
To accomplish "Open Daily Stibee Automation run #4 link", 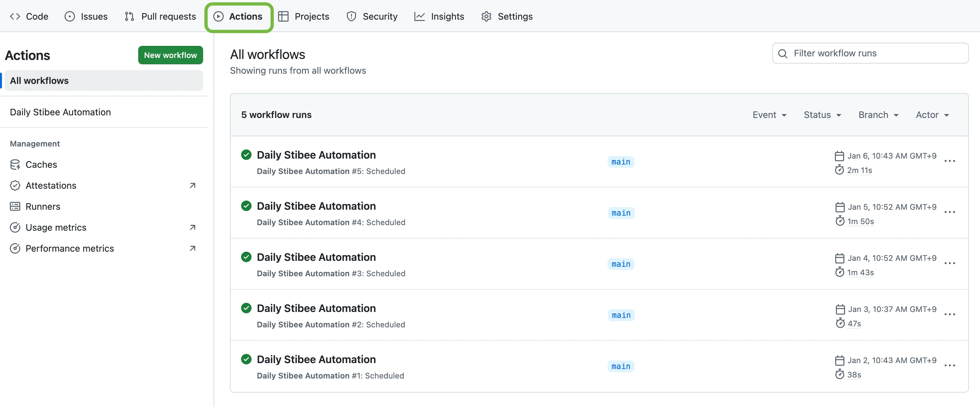I will click(x=316, y=206).
